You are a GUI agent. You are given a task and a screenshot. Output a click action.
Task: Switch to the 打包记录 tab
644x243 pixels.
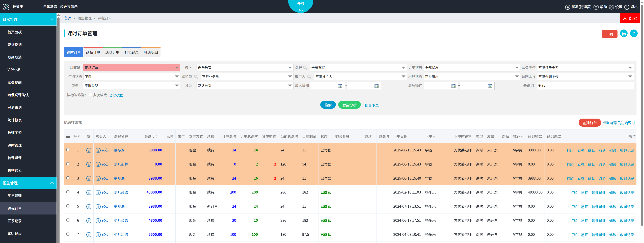click(x=131, y=52)
